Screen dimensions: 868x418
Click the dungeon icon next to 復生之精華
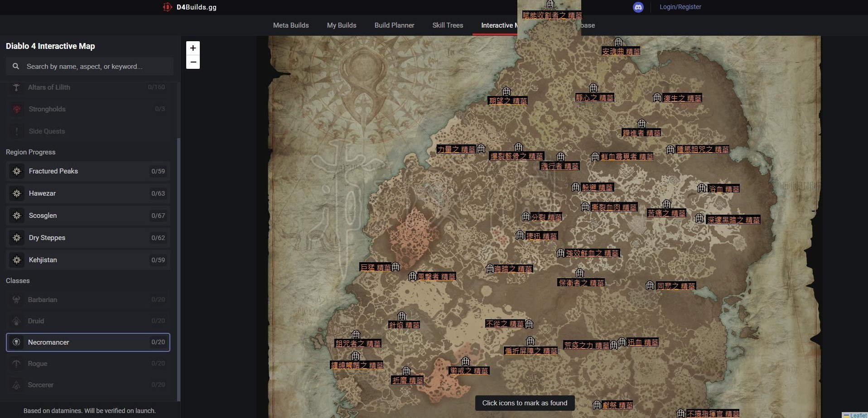(657, 98)
